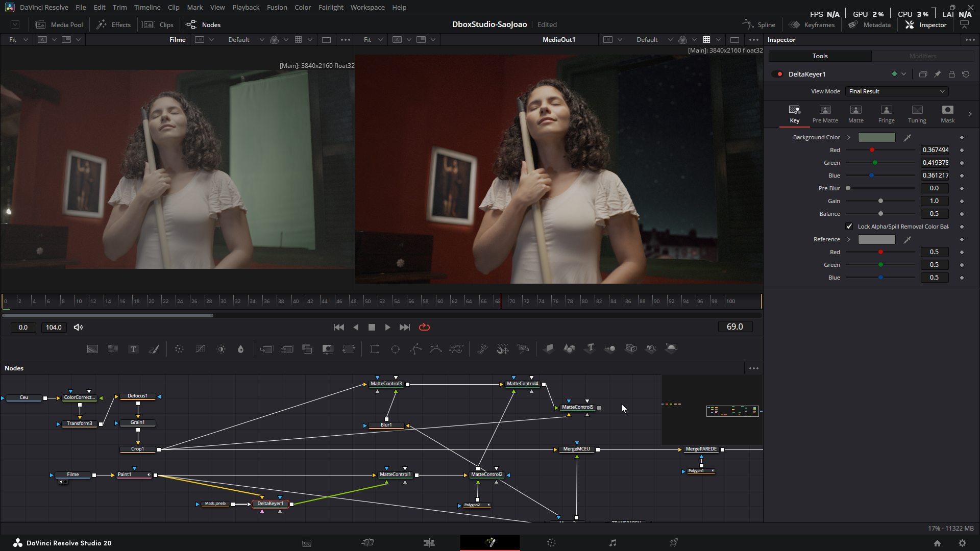Open the Fit zoom dropdown in Filme viewer
Image resolution: width=980 pixels, height=551 pixels.
tap(18, 40)
